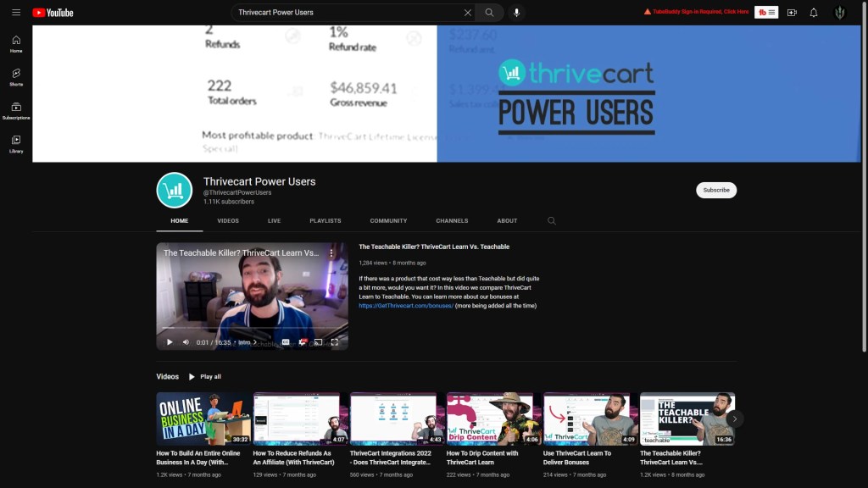Open Subscriptions from the sidebar
This screenshot has height=488, width=868.
coord(16,111)
